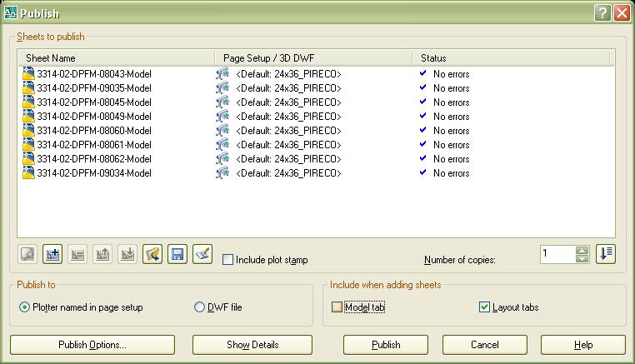Click the Save Sheet List floppy icon
This screenshot has height=364, width=635.
click(177, 254)
